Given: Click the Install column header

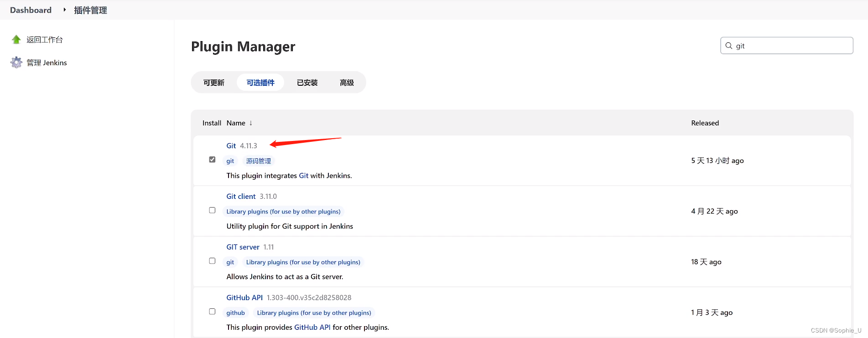Looking at the screenshot, I should pyautogui.click(x=212, y=123).
